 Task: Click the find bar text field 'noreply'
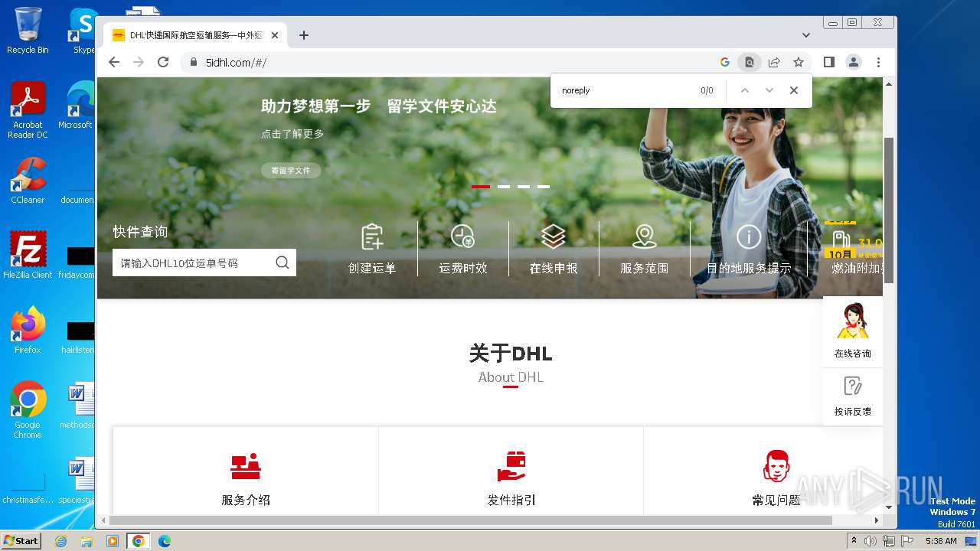click(624, 90)
